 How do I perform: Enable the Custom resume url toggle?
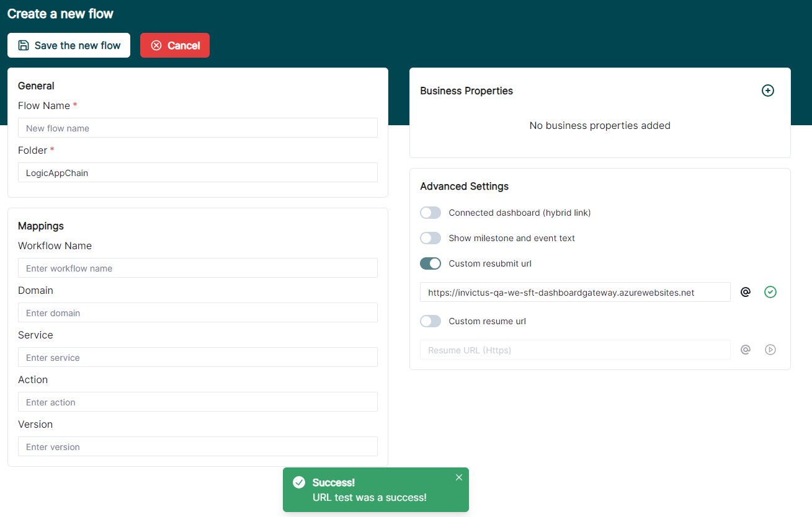431,321
